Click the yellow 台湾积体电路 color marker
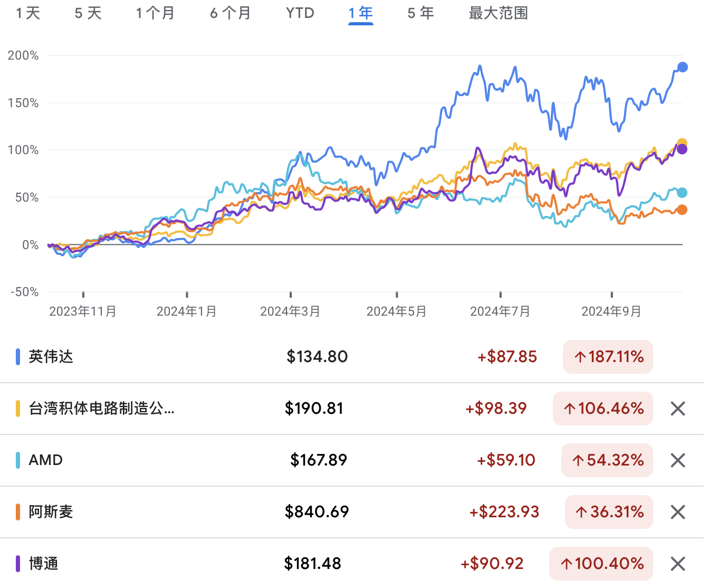The height and width of the screenshot is (588, 708). point(18,409)
